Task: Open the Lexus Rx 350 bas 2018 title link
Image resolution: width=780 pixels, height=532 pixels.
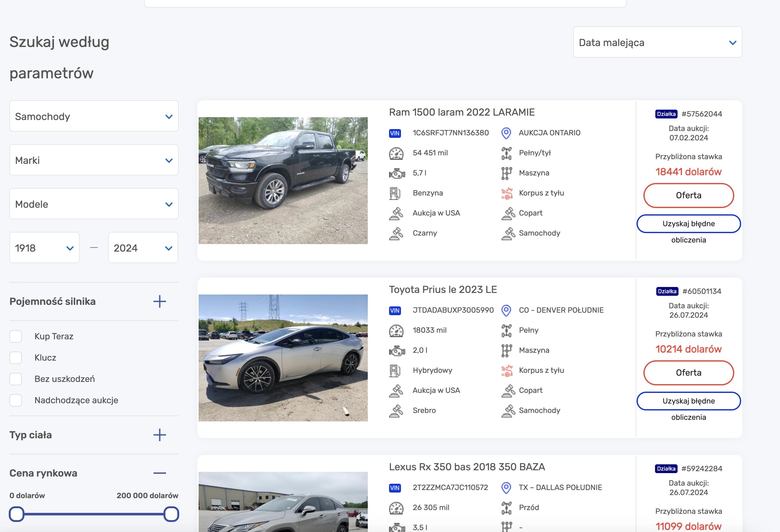Action: [467, 467]
